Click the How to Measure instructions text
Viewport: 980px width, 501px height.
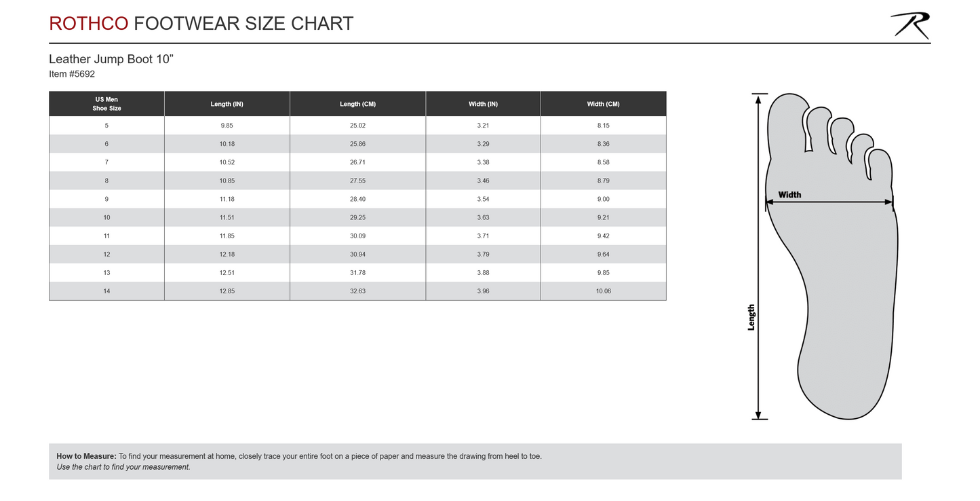pos(299,456)
